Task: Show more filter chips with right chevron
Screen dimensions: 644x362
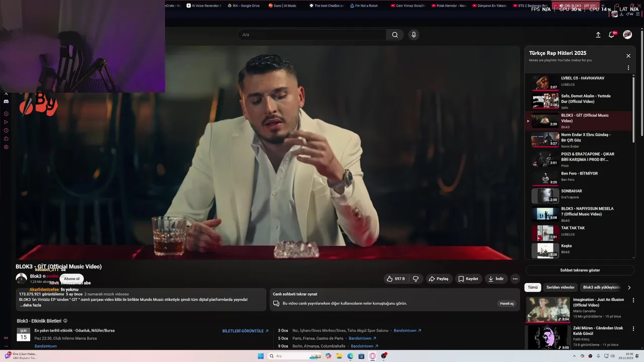Action: pos(629,288)
